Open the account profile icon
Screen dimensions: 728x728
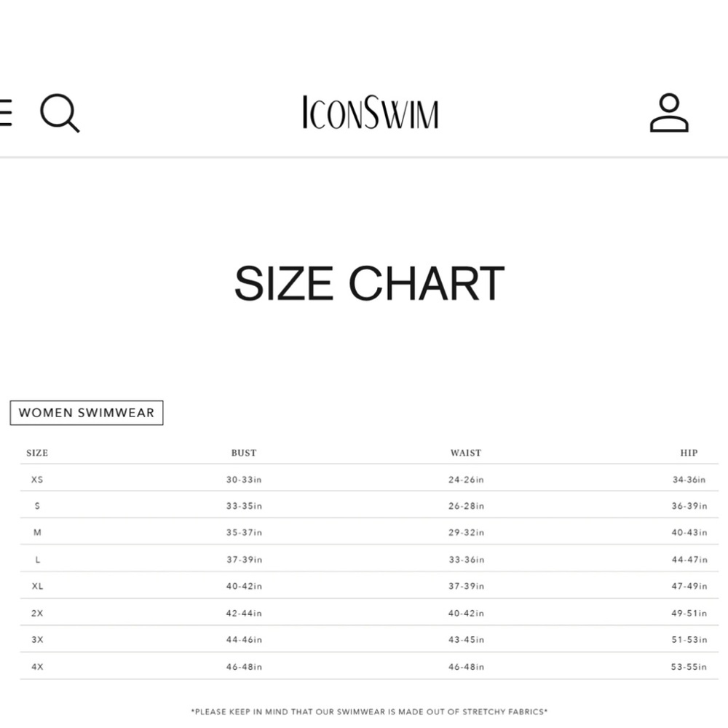(668, 113)
